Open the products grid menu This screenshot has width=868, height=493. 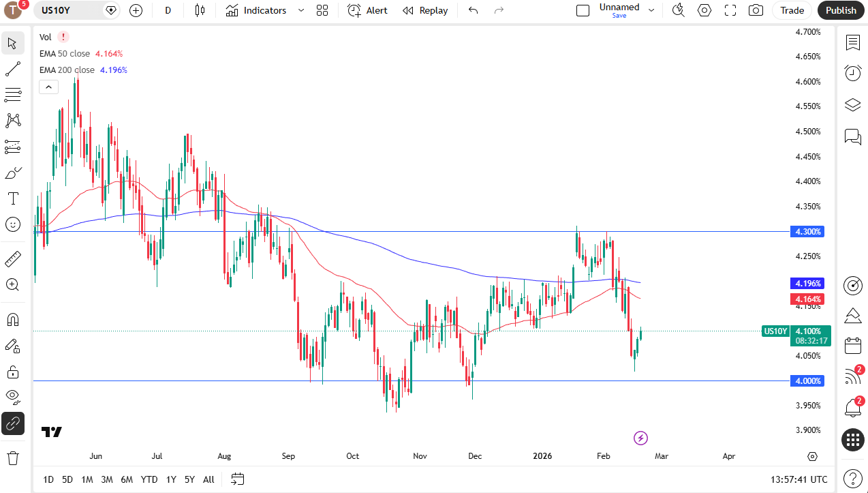[853, 440]
